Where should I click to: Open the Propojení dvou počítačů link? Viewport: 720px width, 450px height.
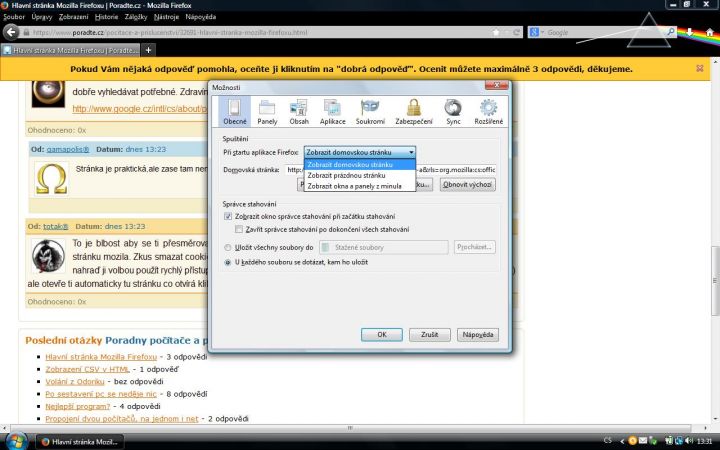point(122,419)
